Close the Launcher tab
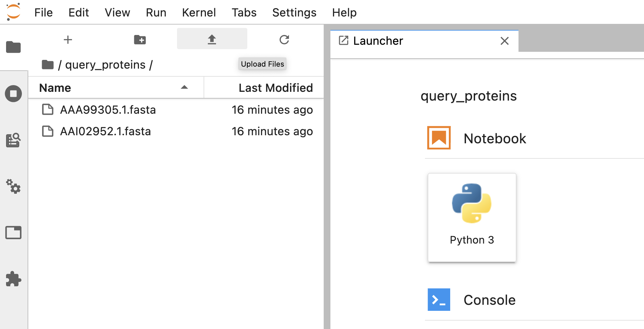This screenshot has height=329, width=644. click(504, 41)
